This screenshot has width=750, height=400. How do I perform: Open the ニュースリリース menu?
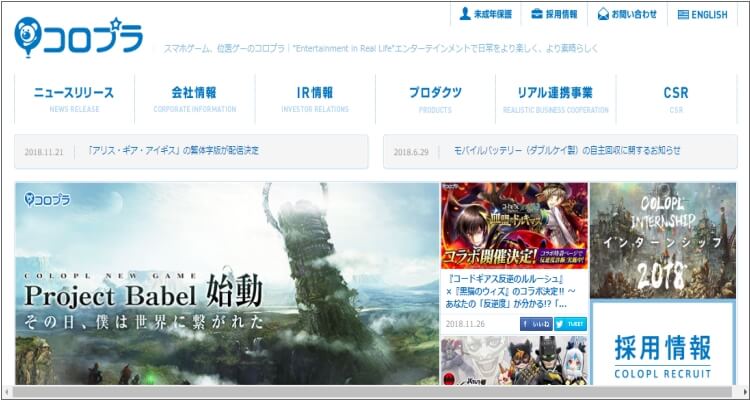pyautogui.click(x=74, y=99)
